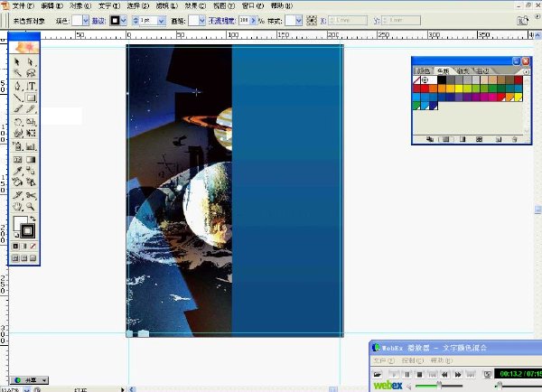Set None mode below the fill boxes
Screen dimensions: 542x392
pyautogui.click(x=33, y=246)
